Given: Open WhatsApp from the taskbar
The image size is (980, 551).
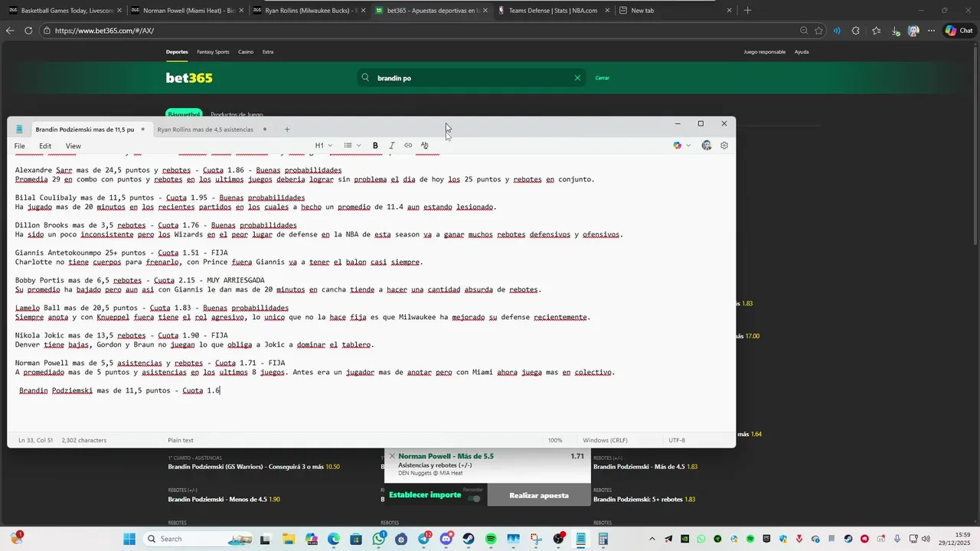Looking at the screenshot, I should coord(379,539).
